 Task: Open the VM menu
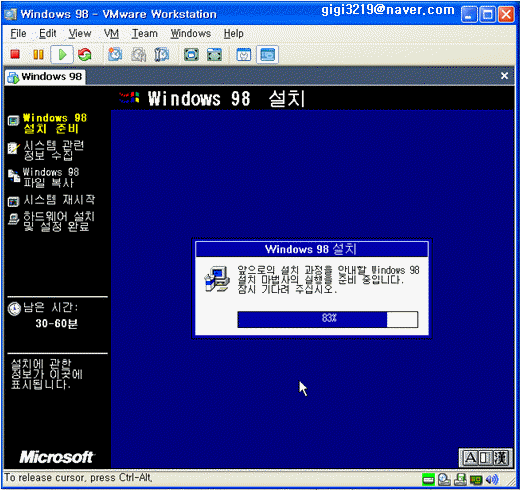click(111, 33)
